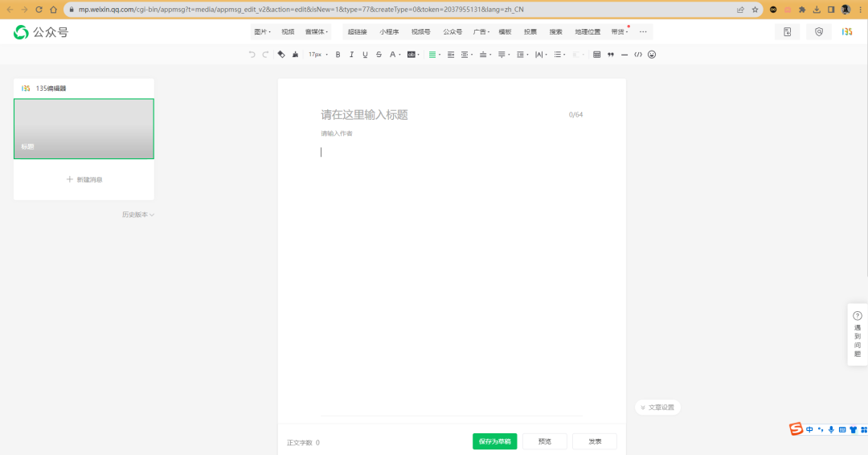Click the strikethrough text icon

[x=379, y=55]
